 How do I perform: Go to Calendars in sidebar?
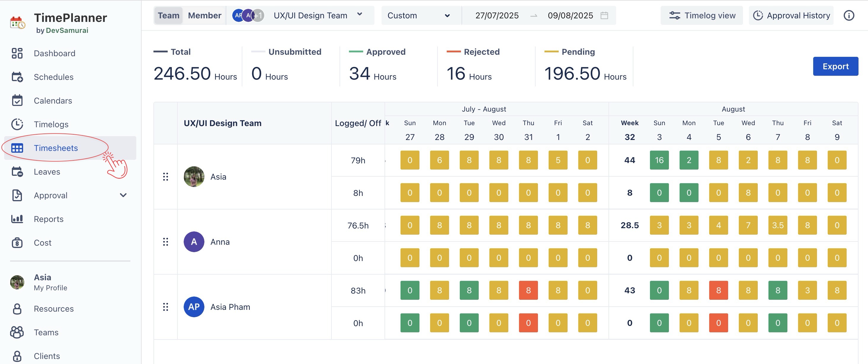click(x=53, y=101)
